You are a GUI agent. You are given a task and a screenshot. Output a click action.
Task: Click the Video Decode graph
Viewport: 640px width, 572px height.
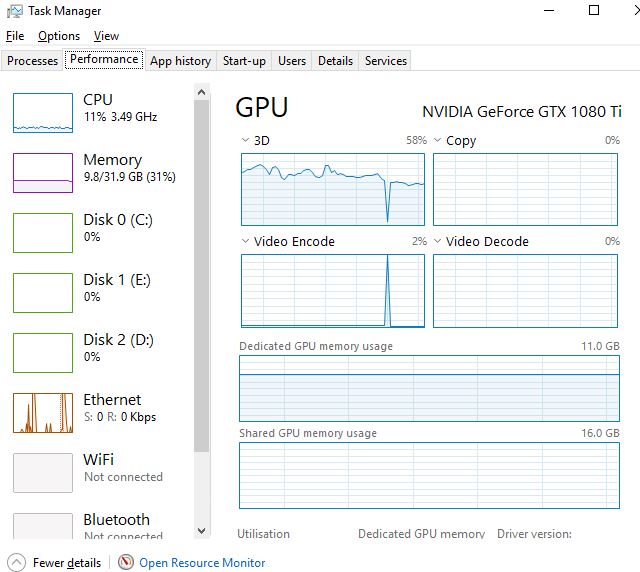525,291
